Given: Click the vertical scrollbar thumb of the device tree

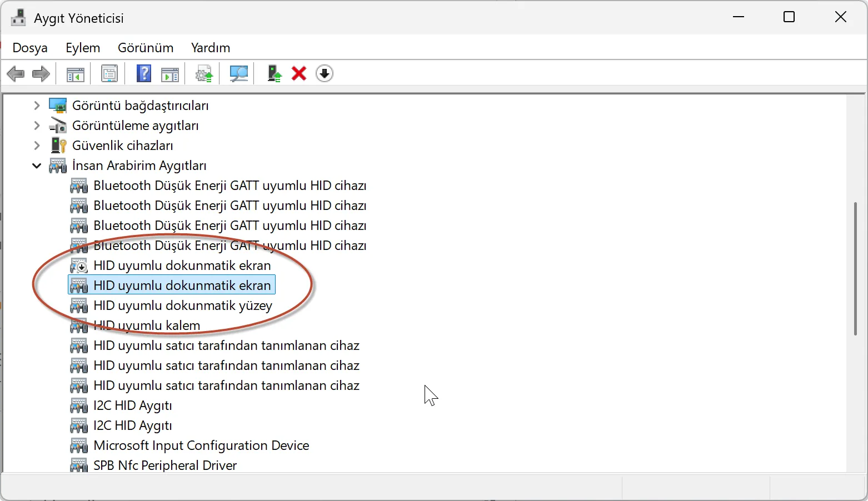Looking at the screenshot, I should (x=856, y=269).
